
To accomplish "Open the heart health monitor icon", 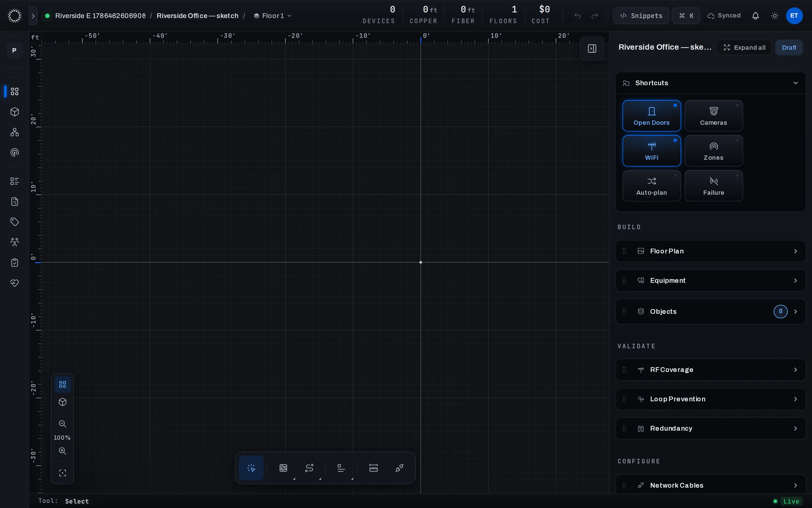I will (14, 283).
